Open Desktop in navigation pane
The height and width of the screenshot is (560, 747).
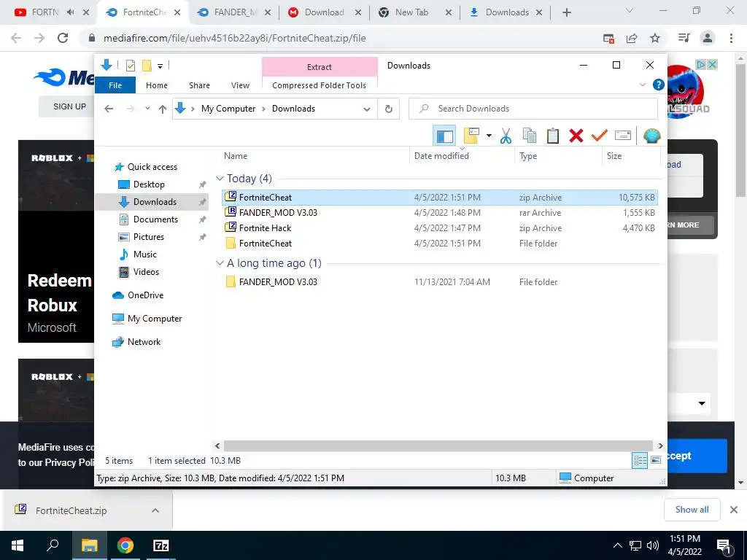[x=149, y=184]
